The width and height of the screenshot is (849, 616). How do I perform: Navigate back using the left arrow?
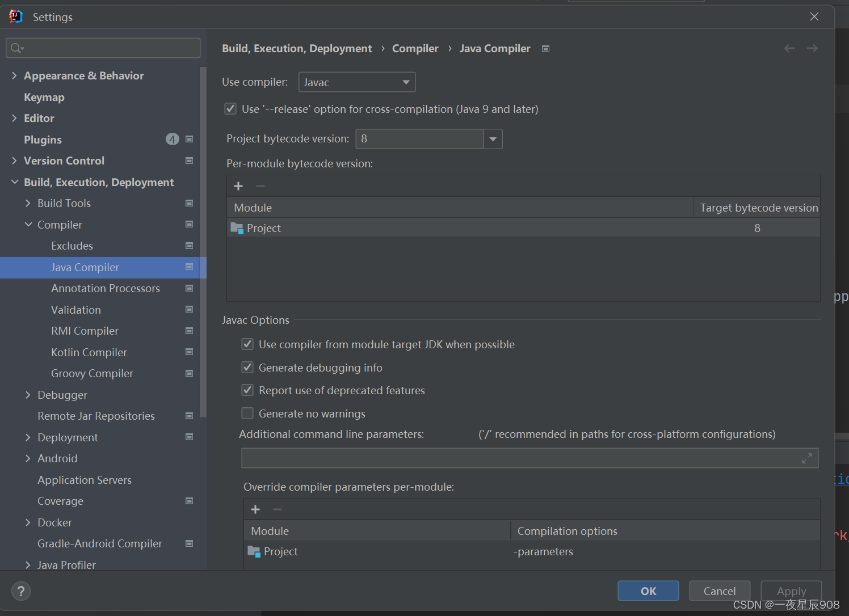click(x=789, y=48)
